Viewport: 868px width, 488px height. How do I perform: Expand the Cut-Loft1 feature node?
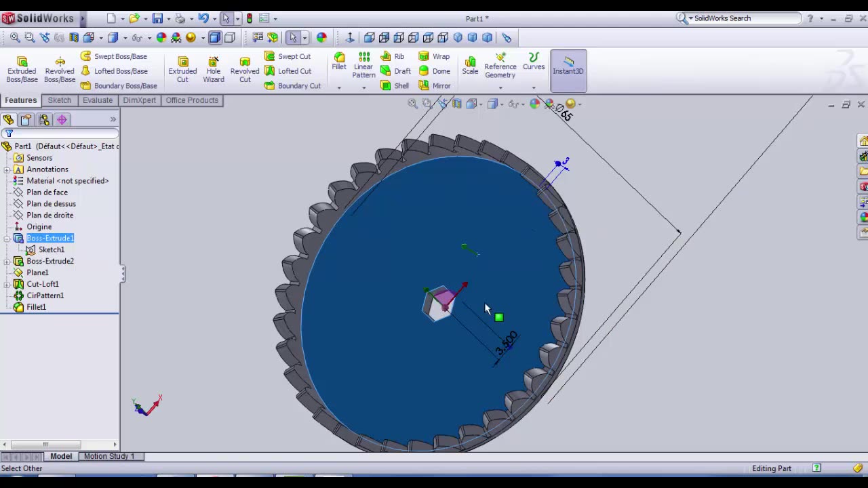7,284
